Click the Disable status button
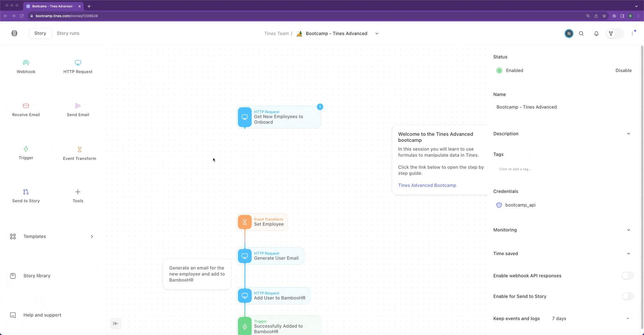This screenshot has width=644, height=335. point(623,71)
